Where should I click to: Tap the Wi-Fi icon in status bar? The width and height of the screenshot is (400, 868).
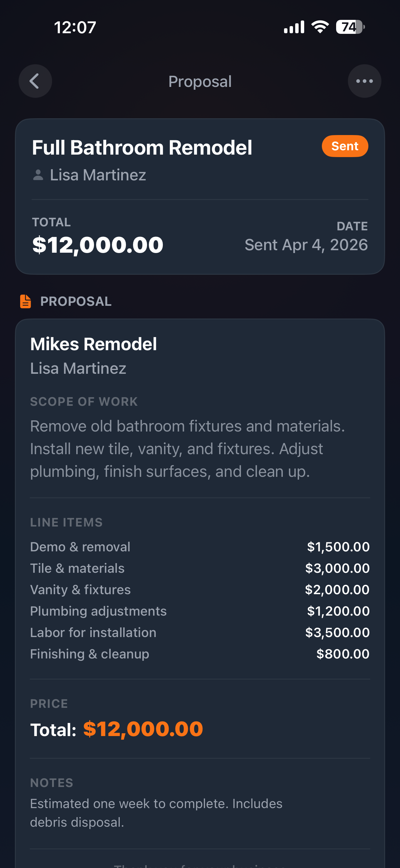click(x=320, y=27)
